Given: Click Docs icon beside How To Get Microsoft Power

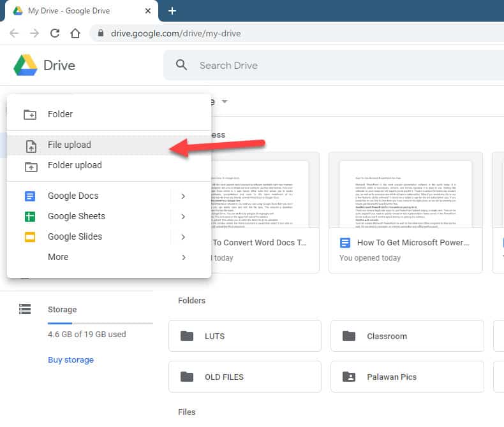Looking at the screenshot, I should pos(345,242).
